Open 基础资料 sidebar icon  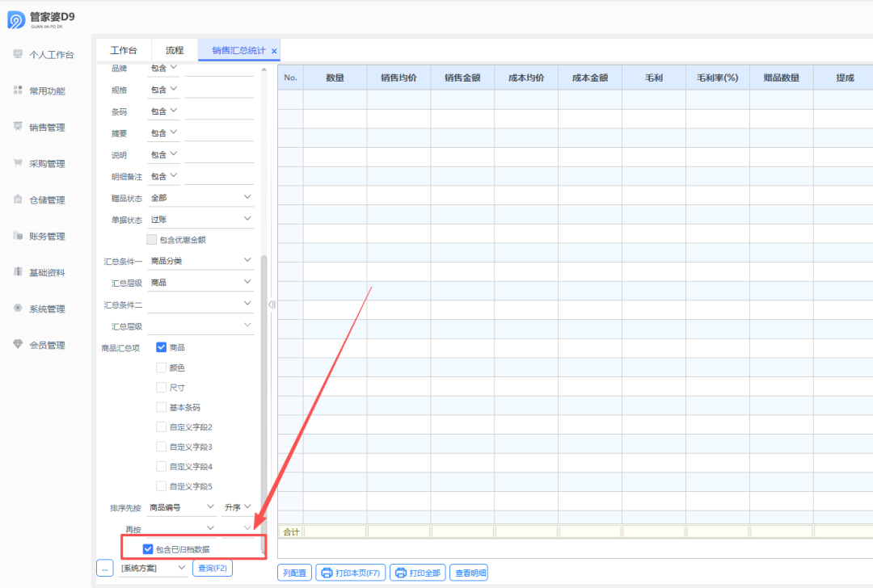click(18, 272)
